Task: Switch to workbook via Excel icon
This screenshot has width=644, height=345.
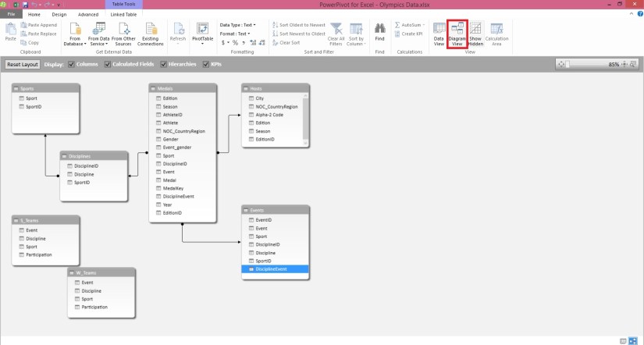Action: tap(16, 5)
